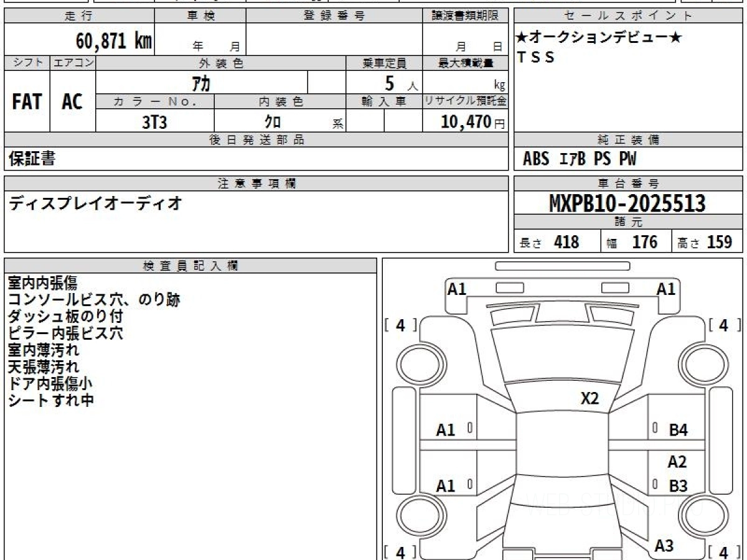Click the シフト header cell
747x560 pixels.
(x=27, y=63)
